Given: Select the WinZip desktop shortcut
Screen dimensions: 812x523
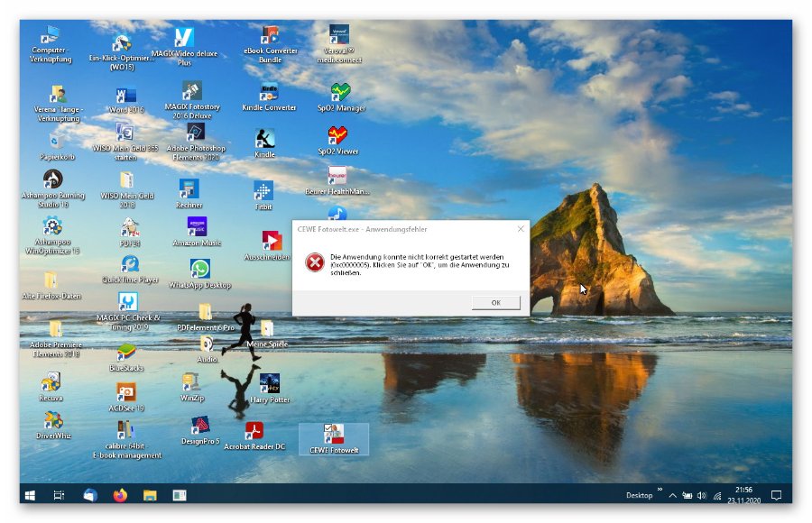Looking at the screenshot, I should (x=191, y=382).
